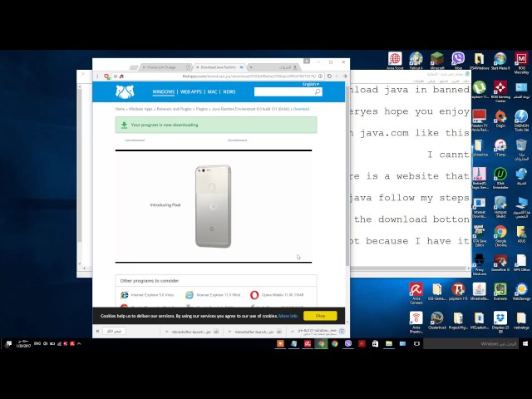This screenshot has width=532, height=399.
Task: Click the Okay button on the cookie banner
Action: (320, 316)
